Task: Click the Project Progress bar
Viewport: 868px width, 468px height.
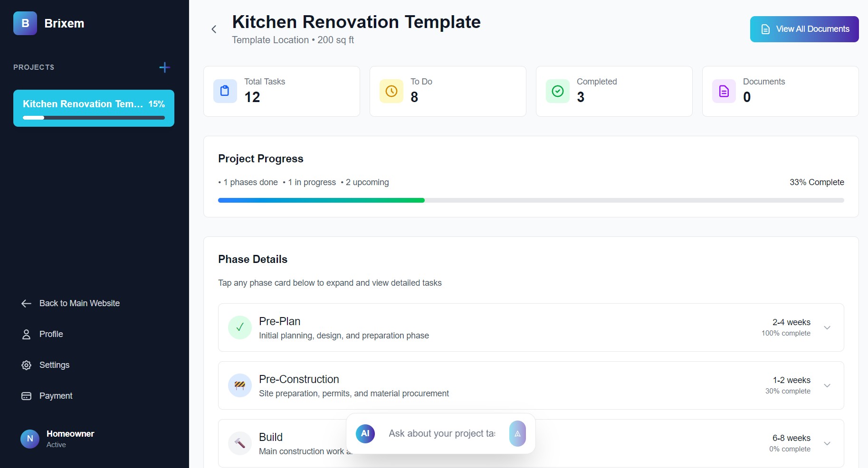Action: 531,200
